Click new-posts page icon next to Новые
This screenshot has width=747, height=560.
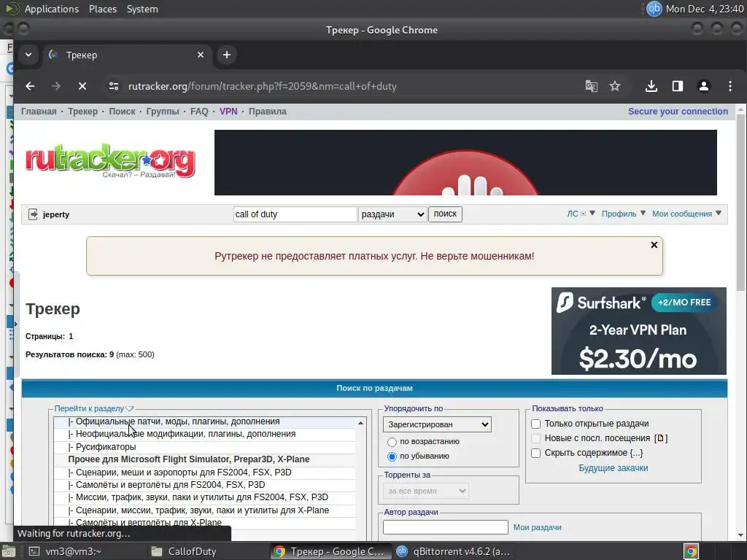[660, 438]
